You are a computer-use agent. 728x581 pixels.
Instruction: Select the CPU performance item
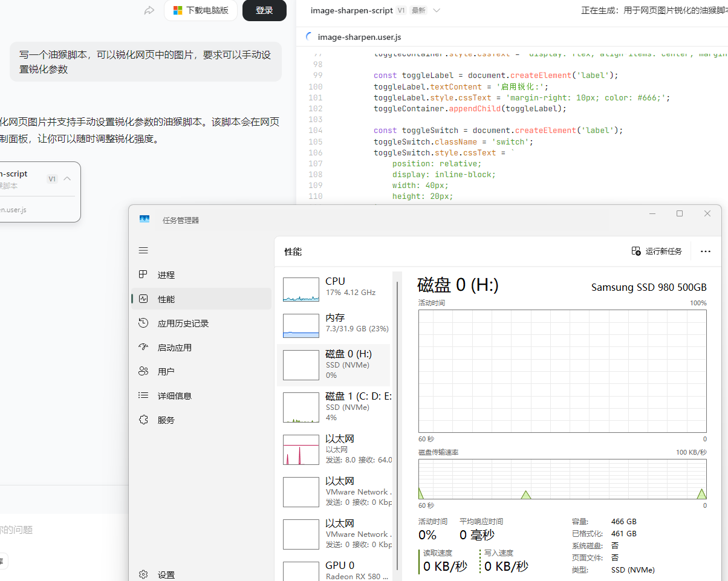334,288
